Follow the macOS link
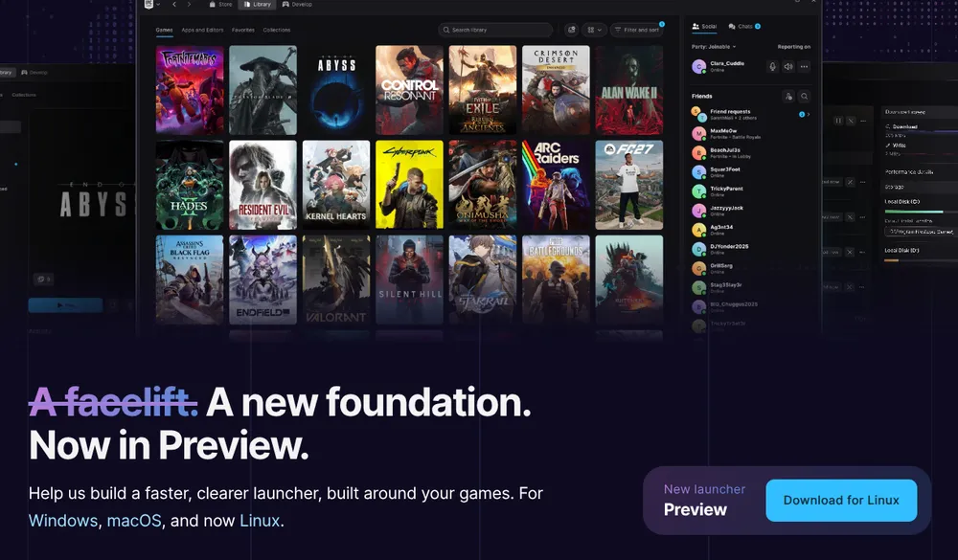This screenshot has width=958, height=560. pos(134,521)
